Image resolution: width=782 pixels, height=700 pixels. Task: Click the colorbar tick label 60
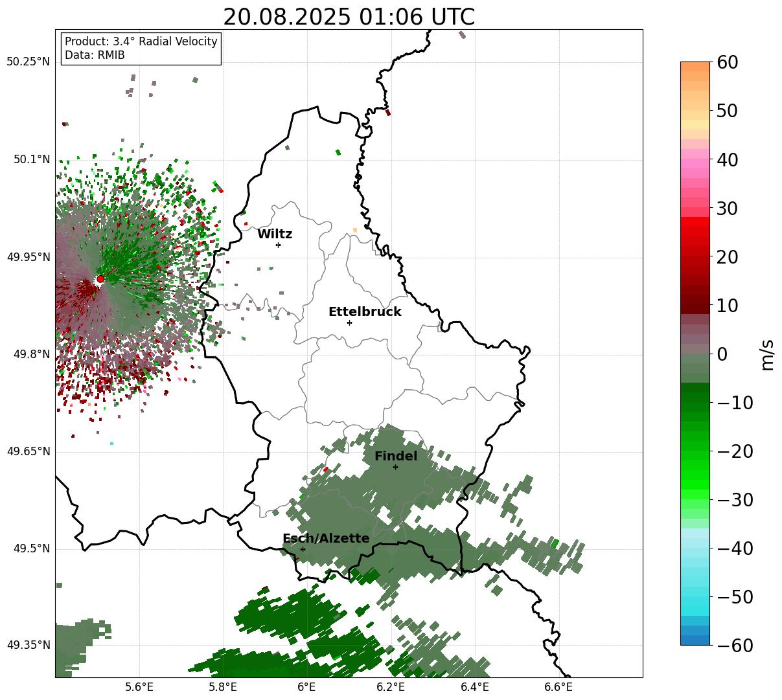point(726,62)
